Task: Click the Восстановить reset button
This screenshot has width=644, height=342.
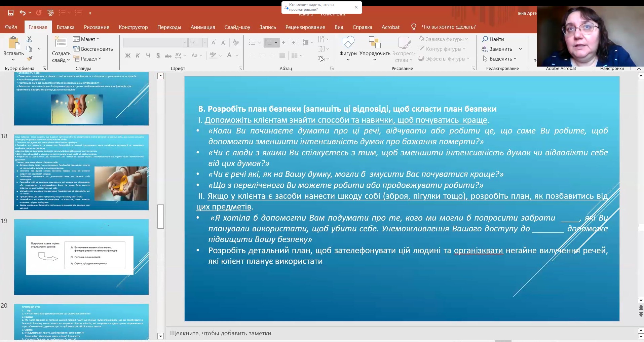Action: (x=93, y=49)
